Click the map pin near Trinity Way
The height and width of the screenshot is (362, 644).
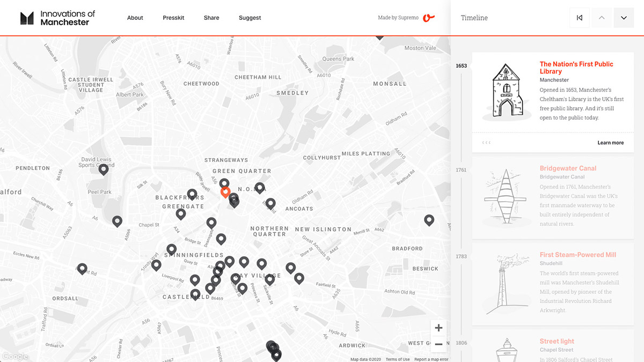[x=156, y=265]
